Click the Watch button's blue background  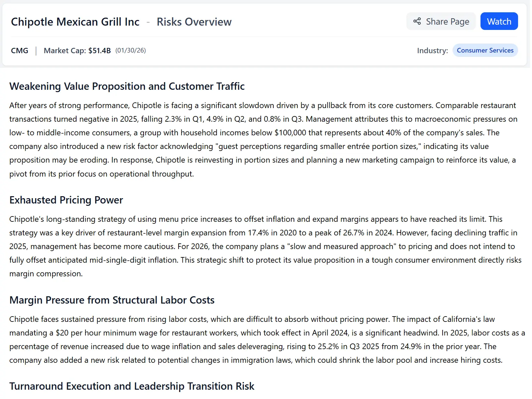499,21
